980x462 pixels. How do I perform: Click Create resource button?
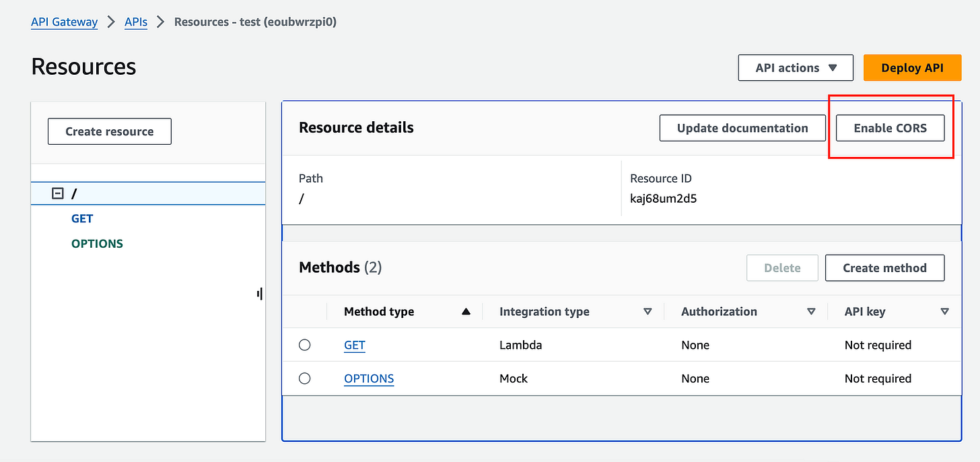pyautogui.click(x=110, y=131)
